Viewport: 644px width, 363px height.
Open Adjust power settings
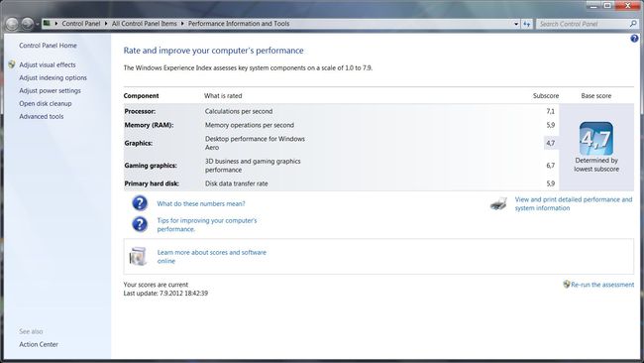click(50, 91)
